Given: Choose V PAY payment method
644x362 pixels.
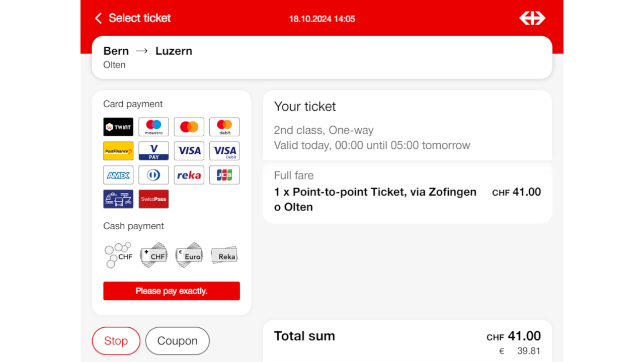Looking at the screenshot, I should pos(153,151).
